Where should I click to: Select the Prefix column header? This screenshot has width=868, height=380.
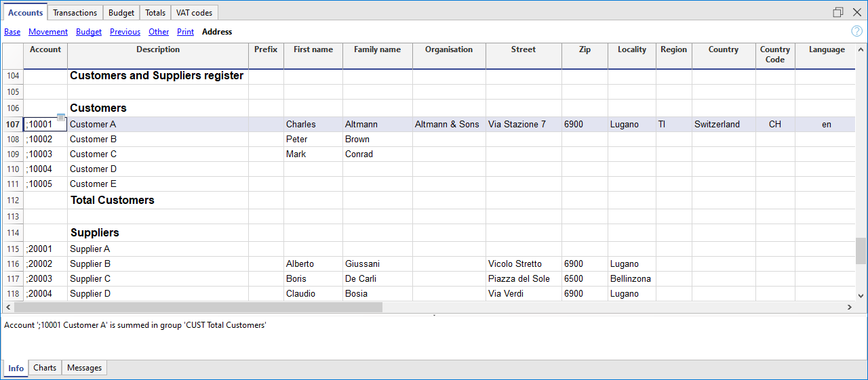pyautogui.click(x=266, y=56)
